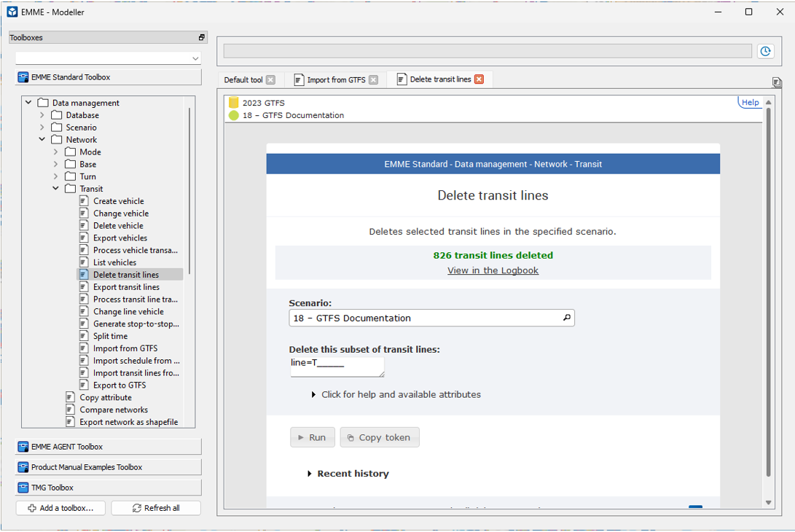Select Change line vehicle in the tree
Viewport: 795px width, 532px height.
tap(128, 311)
